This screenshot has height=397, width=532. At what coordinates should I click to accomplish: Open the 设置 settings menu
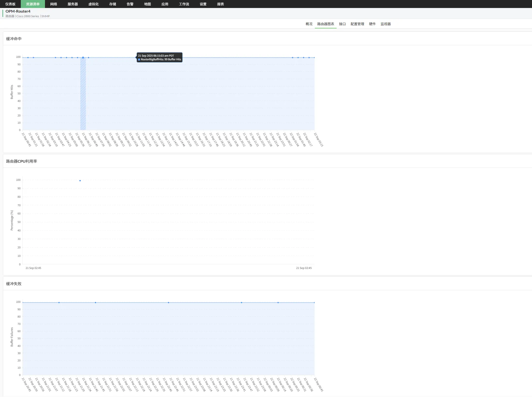203,4
